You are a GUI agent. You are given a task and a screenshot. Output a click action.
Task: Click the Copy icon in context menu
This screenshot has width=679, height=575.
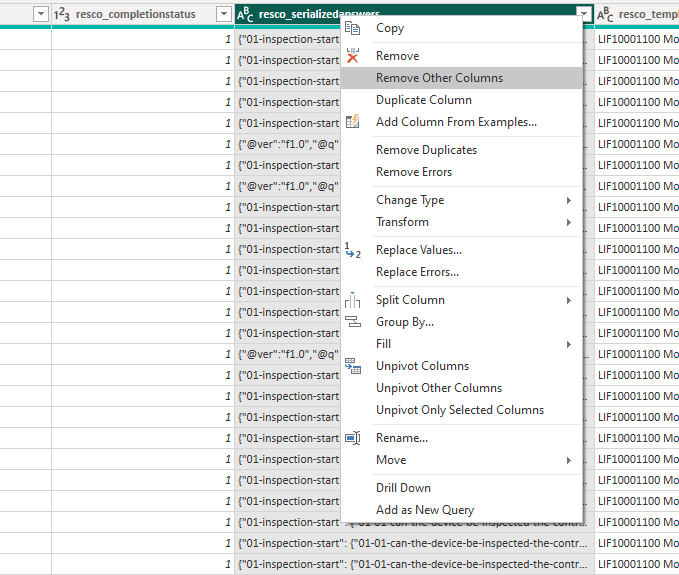pos(352,28)
